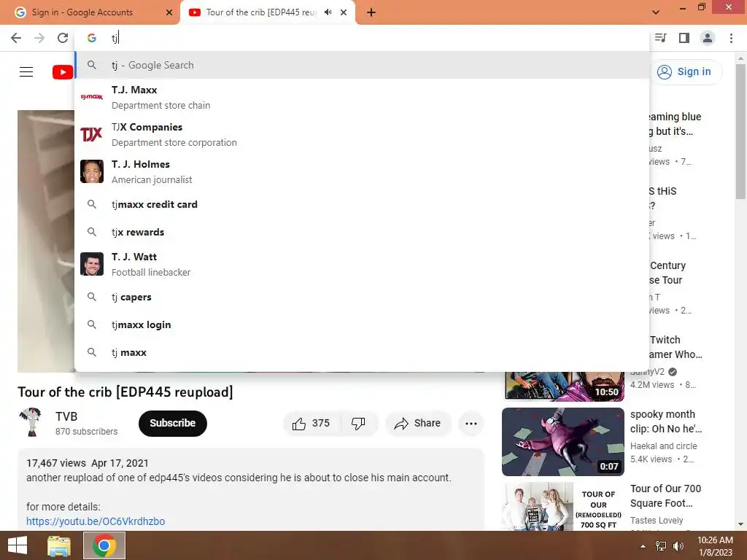The width and height of the screenshot is (747, 560).
Task: Choose T. J. Watt football linebacker suggestion
Action: 362,264
